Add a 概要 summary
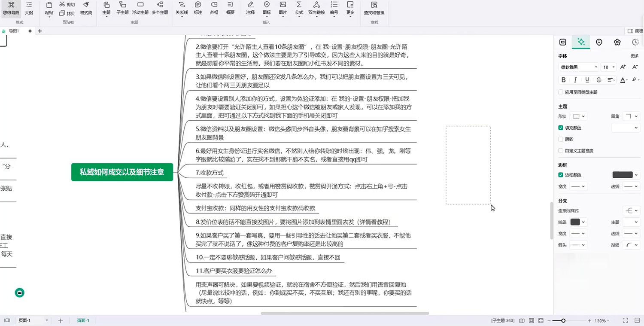Screen dimensions: 644x326 [230, 9]
